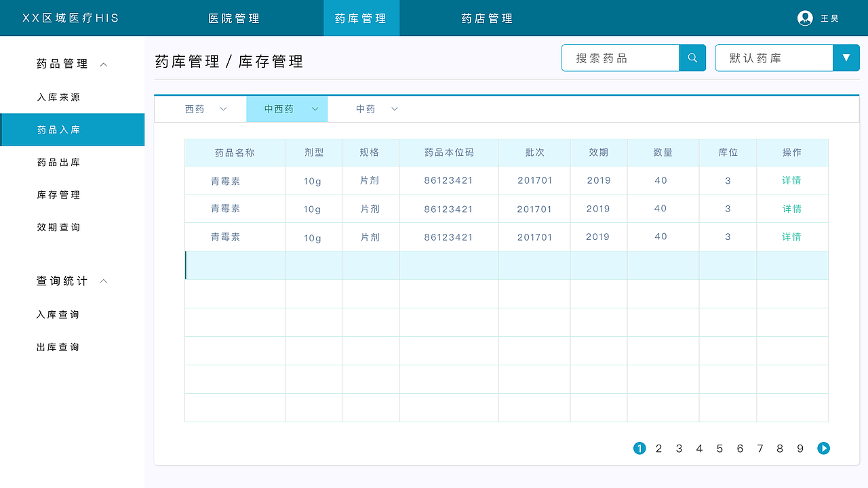Image resolution: width=868 pixels, height=488 pixels.
Task: Go to next page using blue arrow icon
Action: (823, 448)
